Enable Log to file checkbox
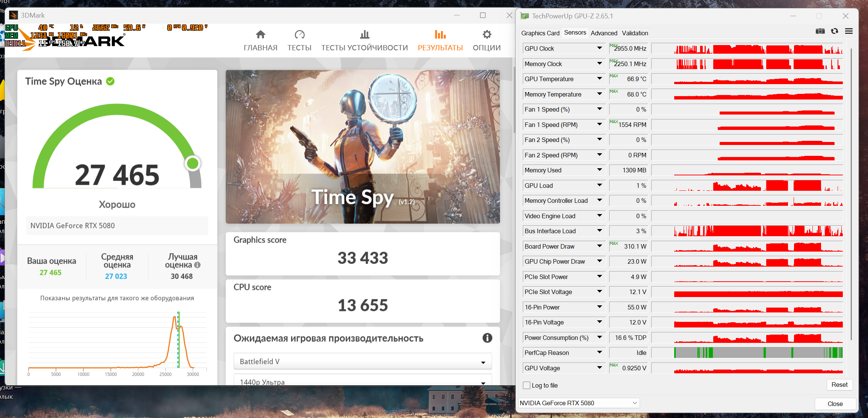The height and width of the screenshot is (418, 868). coord(527,385)
